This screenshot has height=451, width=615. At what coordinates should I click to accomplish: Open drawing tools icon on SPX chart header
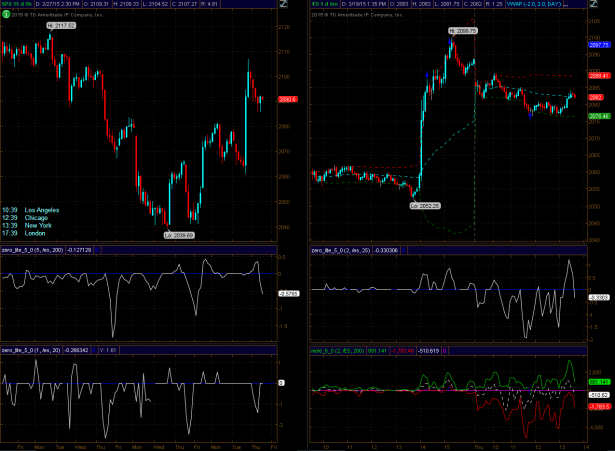coord(283,4)
